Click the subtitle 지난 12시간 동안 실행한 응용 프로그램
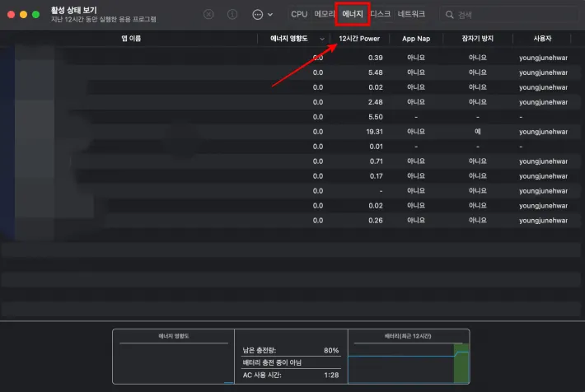The width and height of the screenshot is (585, 392). click(103, 20)
